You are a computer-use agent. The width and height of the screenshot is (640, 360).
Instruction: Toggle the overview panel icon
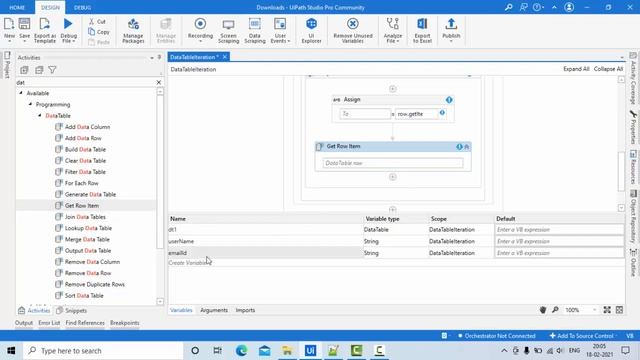point(619,310)
